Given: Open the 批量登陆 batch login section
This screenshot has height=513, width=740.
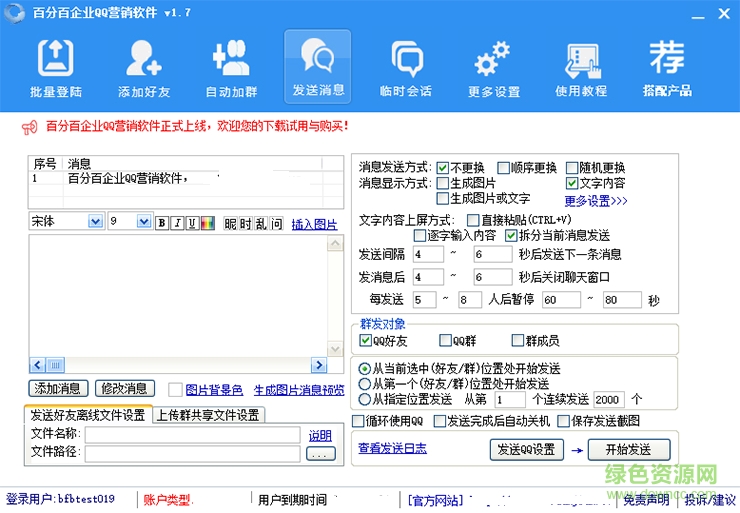Looking at the screenshot, I should tap(56, 68).
